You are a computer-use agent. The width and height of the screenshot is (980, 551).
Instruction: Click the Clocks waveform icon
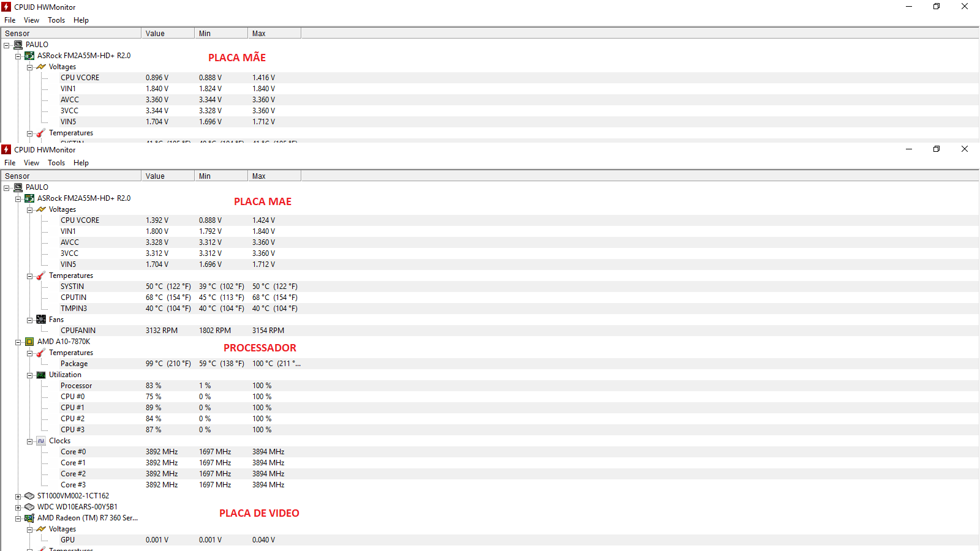pos(41,441)
